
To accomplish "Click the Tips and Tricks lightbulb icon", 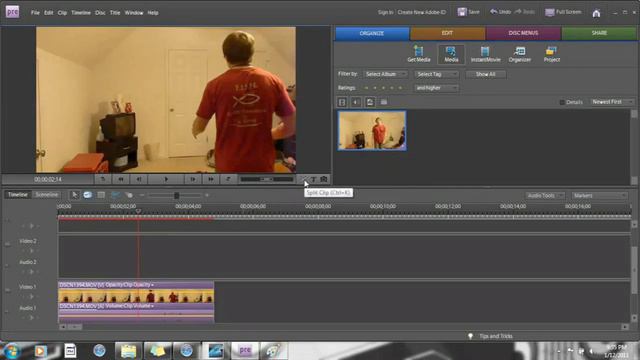I will [x=470, y=336].
